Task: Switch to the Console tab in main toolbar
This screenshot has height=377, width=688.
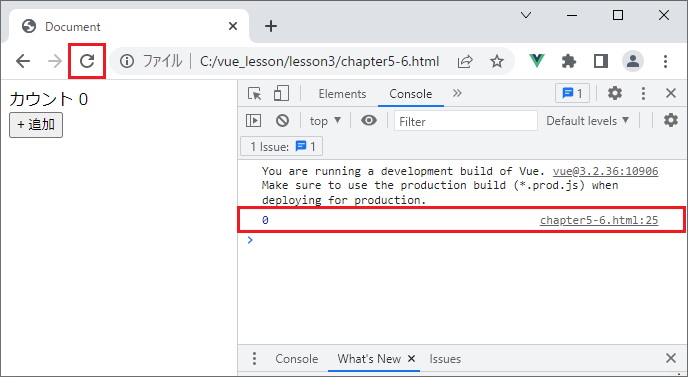Action: (x=411, y=94)
